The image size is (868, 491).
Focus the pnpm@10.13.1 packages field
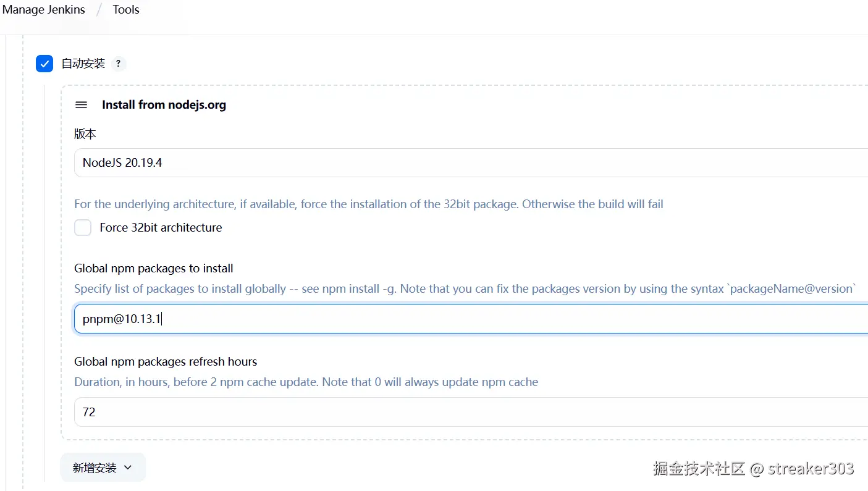[x=470, y=319]
